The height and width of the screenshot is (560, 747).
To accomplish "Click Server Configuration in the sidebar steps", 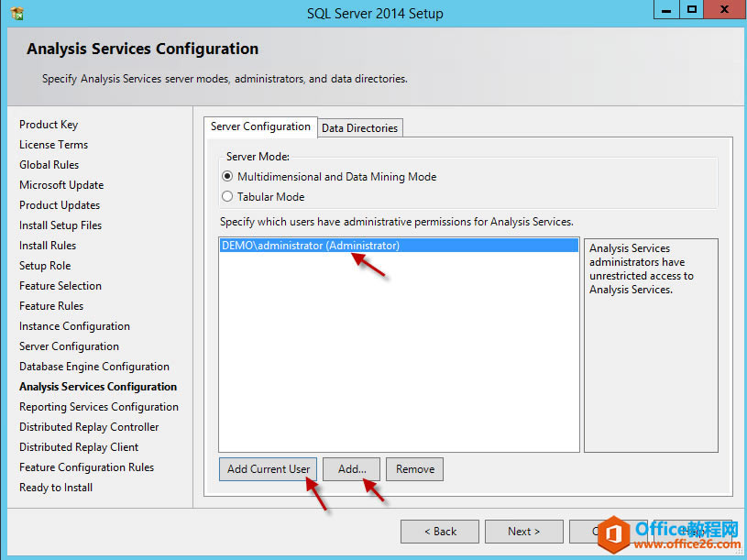I will tap(69, 346).
